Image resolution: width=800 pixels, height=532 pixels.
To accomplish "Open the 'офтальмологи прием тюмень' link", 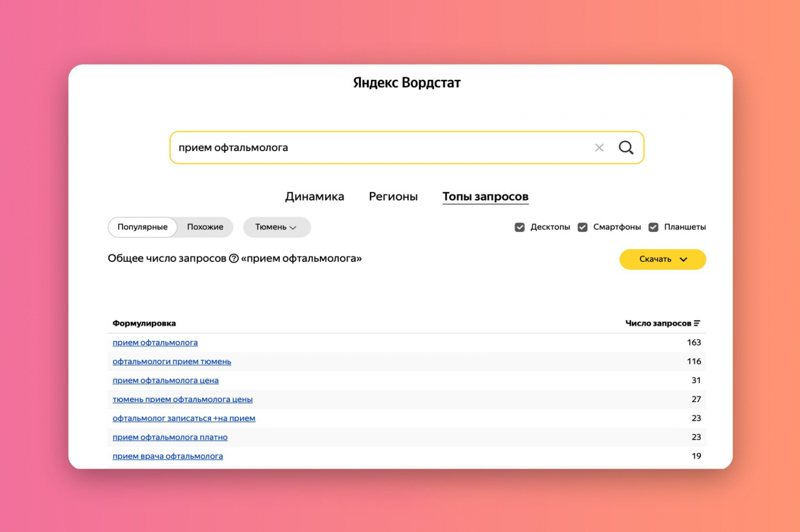I will click(x=172, y=361).
